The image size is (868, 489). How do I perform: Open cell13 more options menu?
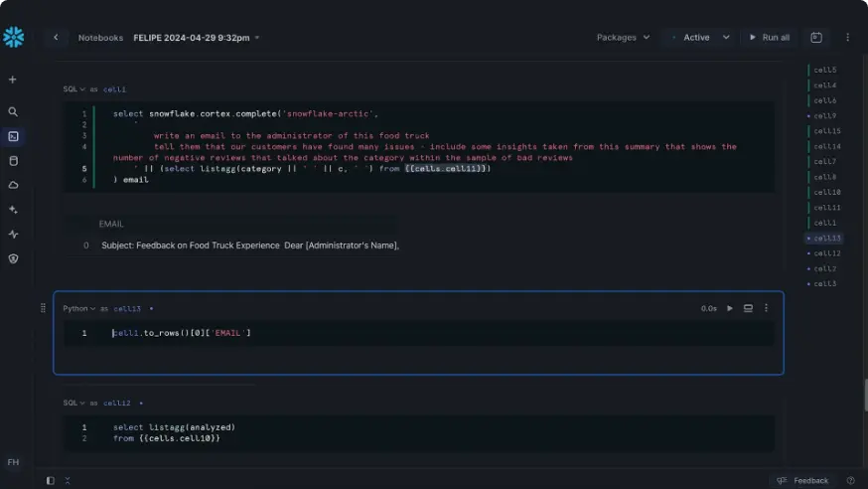766,308
